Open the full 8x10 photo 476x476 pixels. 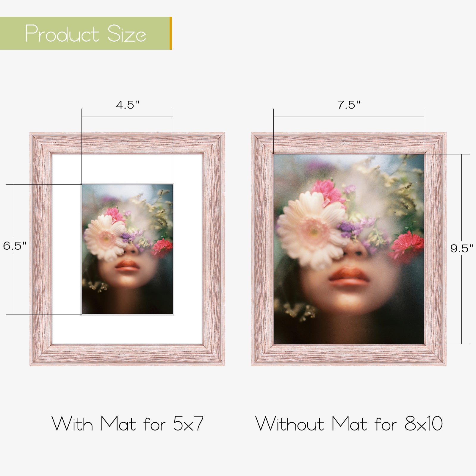coord(349,249)
